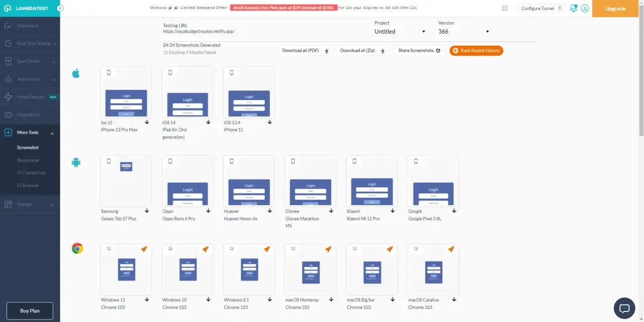Click the Android platform icon
This screenshot has height=322, width=644.
(76, 163)
